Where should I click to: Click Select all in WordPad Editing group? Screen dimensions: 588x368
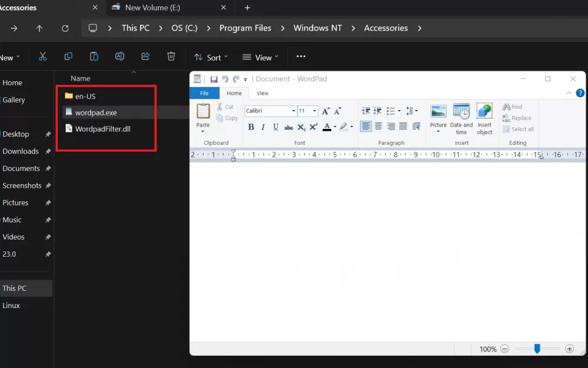(518, 129)
